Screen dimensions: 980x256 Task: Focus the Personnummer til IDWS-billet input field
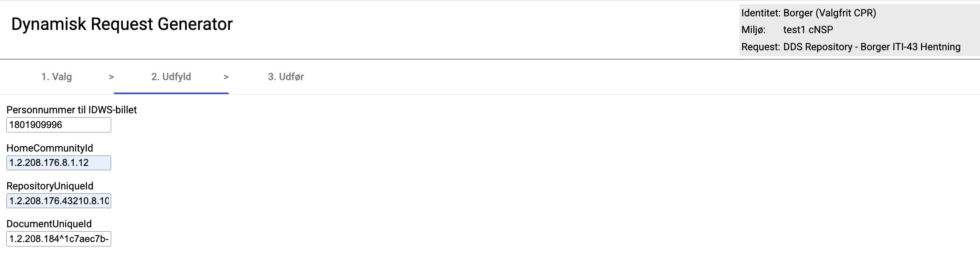point(59,125)
